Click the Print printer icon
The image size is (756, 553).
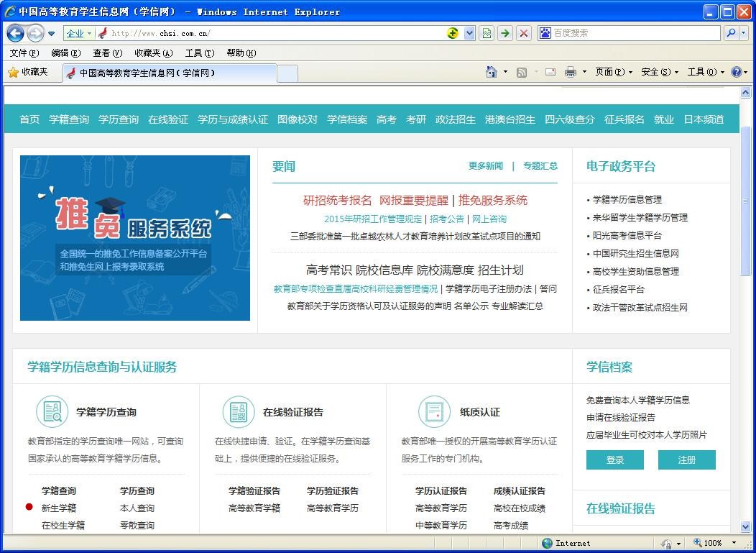(x=571, y=72)
